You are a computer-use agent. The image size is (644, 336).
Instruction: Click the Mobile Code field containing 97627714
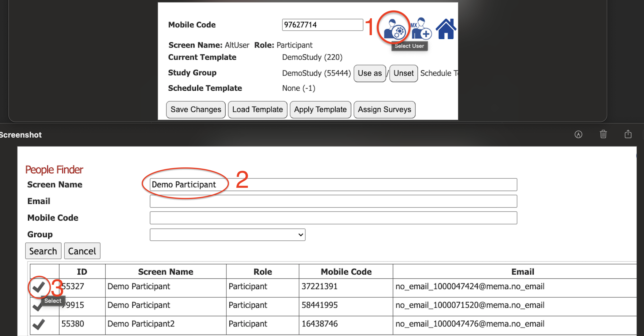(322, 25)
